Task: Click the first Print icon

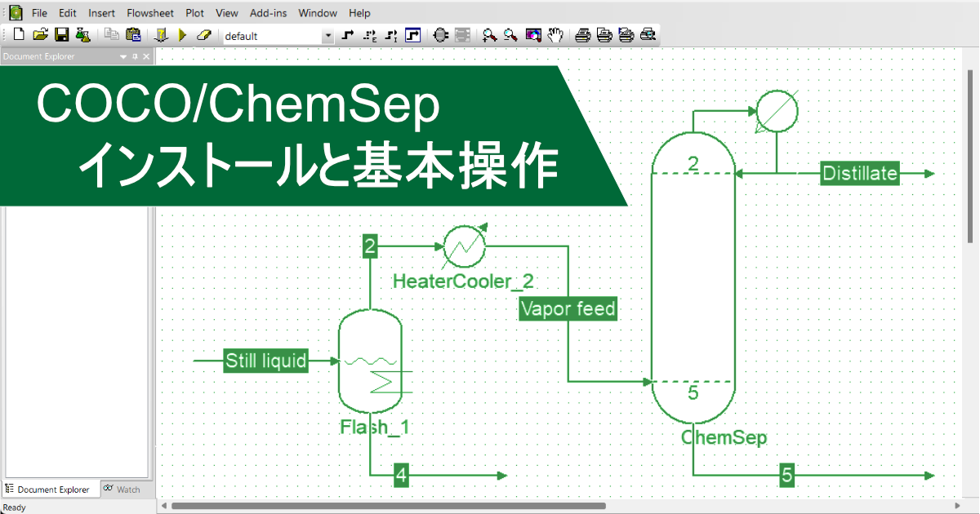Action: (583, 35)
